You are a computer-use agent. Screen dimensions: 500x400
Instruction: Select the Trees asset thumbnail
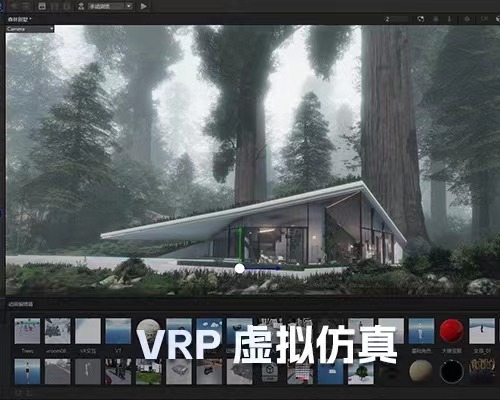[27, 331]
